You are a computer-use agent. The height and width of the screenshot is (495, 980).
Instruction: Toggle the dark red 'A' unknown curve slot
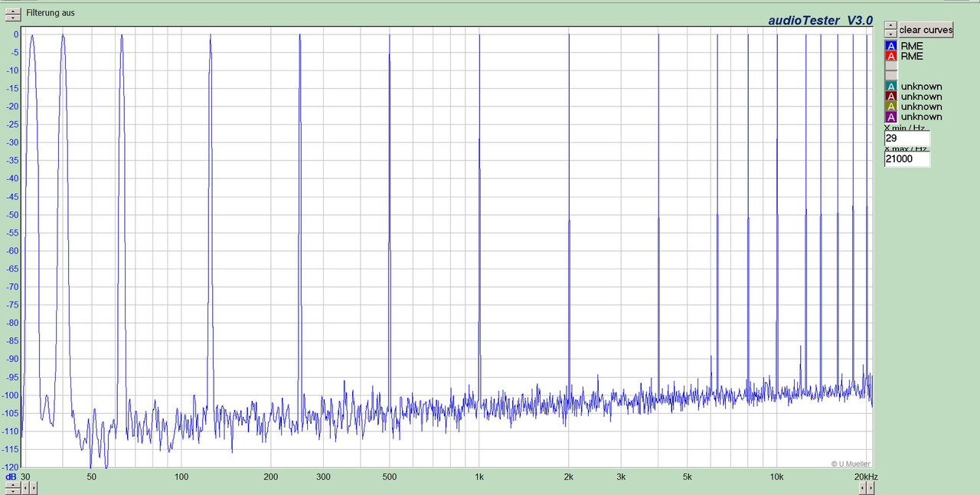(x=890, y=96)
